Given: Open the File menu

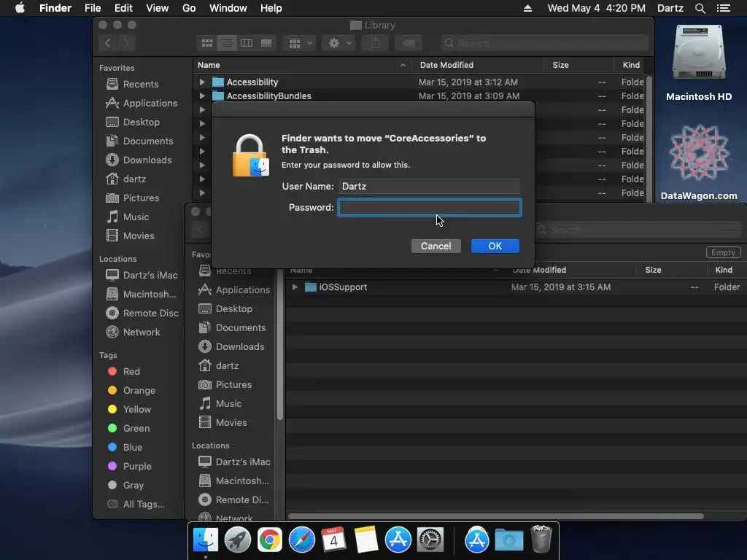Looking at the screenshot, I should 93,8.
